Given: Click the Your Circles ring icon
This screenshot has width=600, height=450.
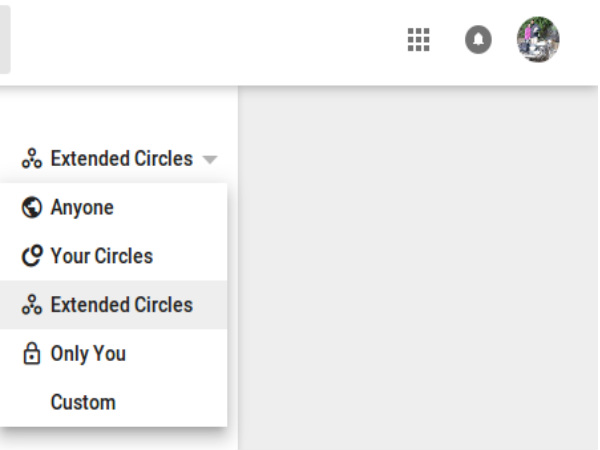Looking at the screenshot, I should (x=31, y=256).
